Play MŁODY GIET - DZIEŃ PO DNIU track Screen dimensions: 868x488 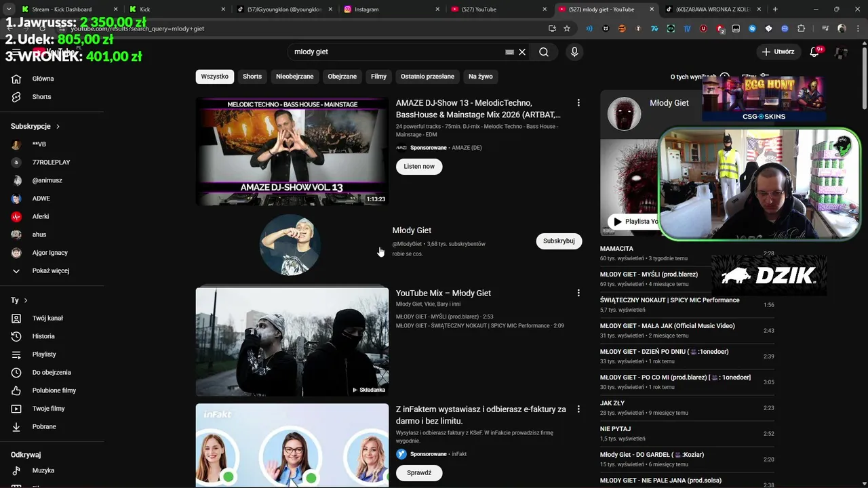click(686, 357)
